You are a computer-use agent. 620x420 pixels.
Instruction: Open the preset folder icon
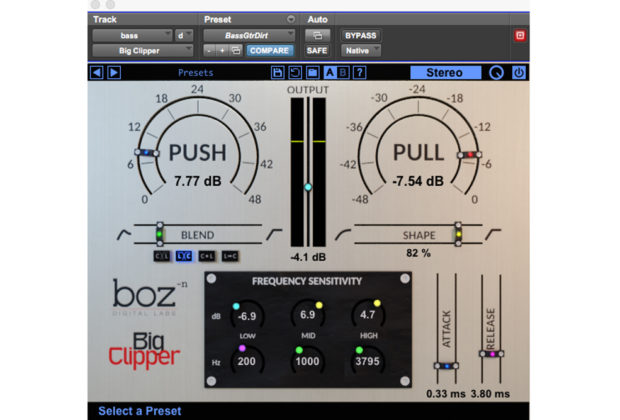click(312, 73)
